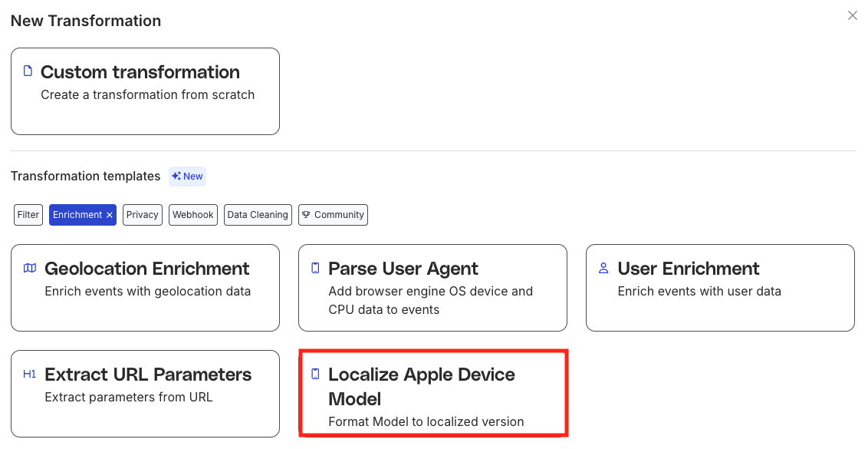Click the phone icon on Parse User Agent

point(316,269)
